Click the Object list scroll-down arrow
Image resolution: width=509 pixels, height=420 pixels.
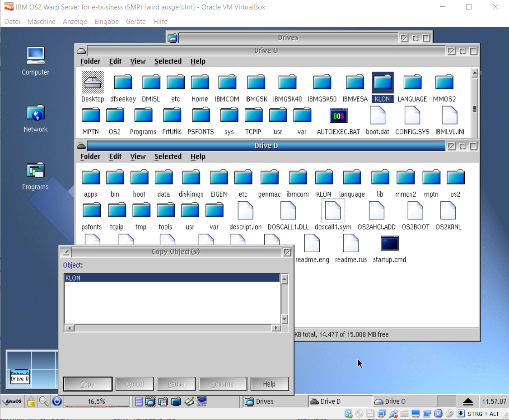pyautogui.click(x=285, y=319)
